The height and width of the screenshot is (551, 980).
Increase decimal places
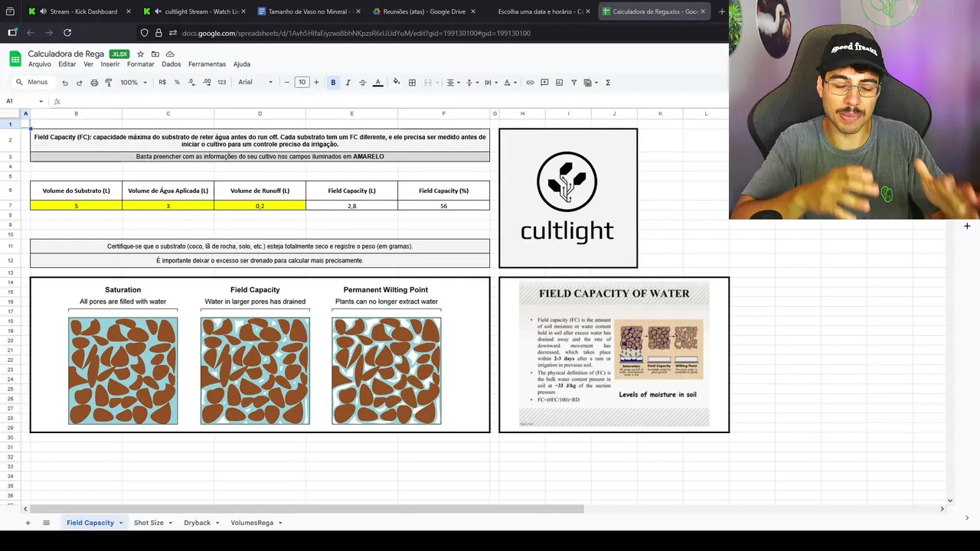tap(207, 83)
